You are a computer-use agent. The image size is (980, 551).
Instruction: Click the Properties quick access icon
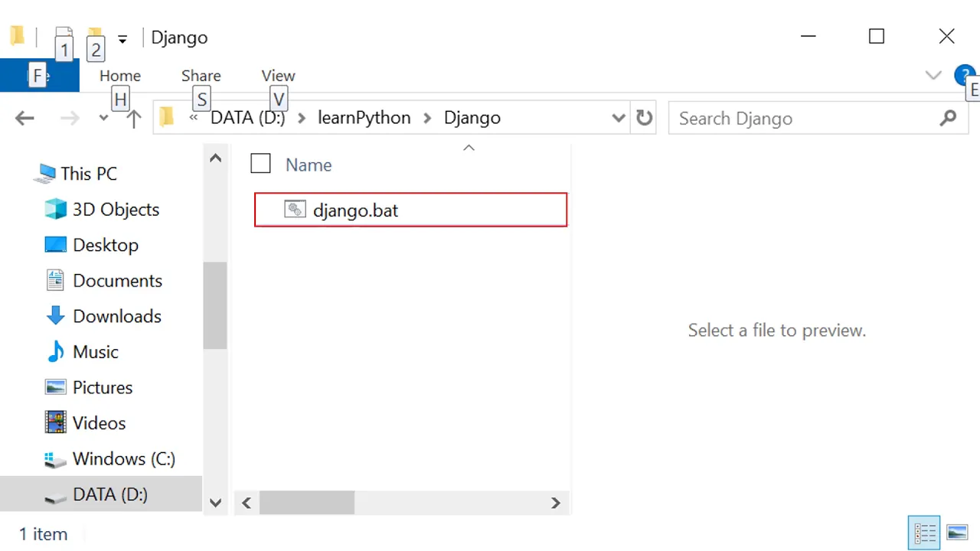click(64, 37)
